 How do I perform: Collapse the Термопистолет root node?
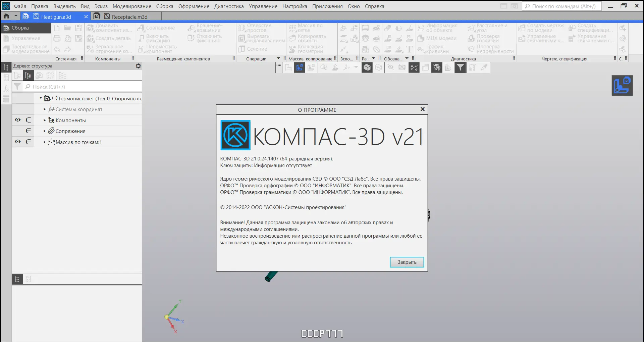tap(41, 98)
